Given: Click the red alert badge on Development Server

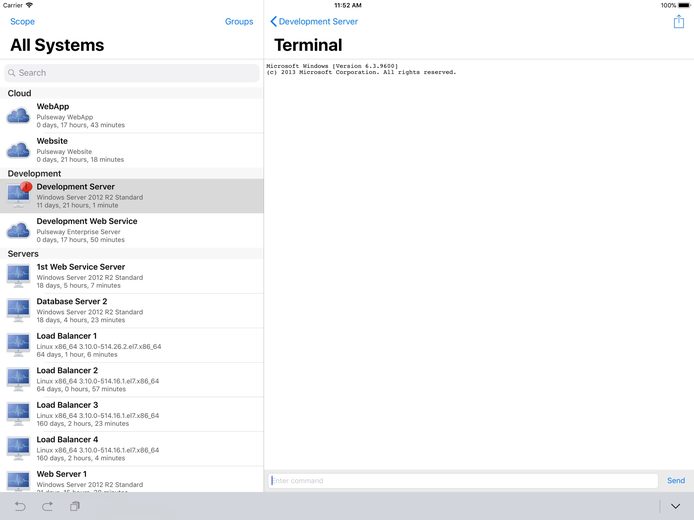Looking at the screenshot, I should point(26,186).
